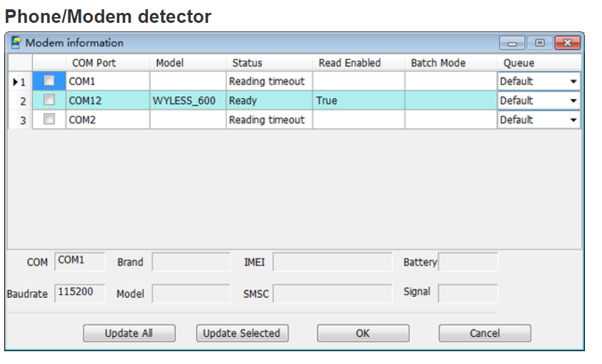The height and width of the screenshot is (364, 602).
Task: Click into the Baudrate field
Action: [79, 293]
